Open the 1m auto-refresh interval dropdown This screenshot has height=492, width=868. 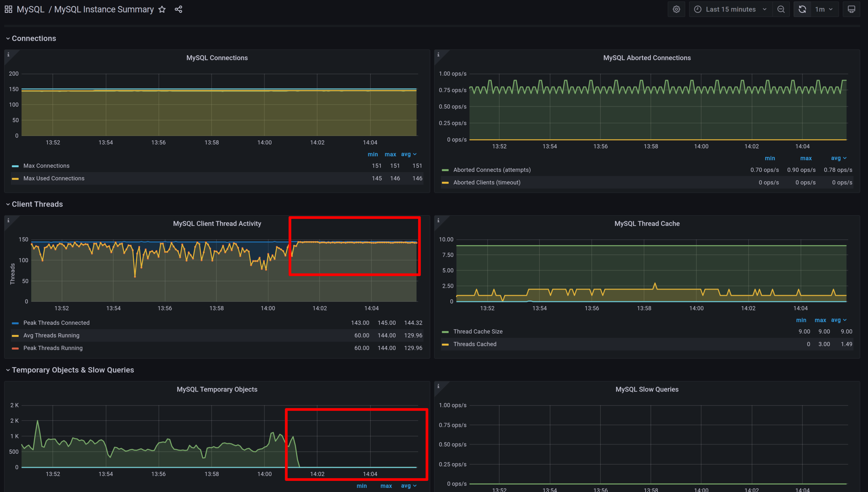823,9
